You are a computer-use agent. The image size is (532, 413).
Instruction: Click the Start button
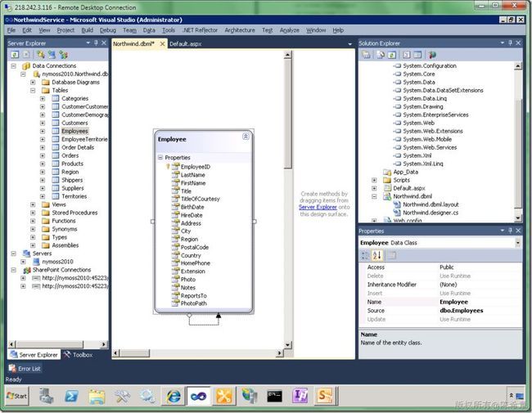point(17,396)
